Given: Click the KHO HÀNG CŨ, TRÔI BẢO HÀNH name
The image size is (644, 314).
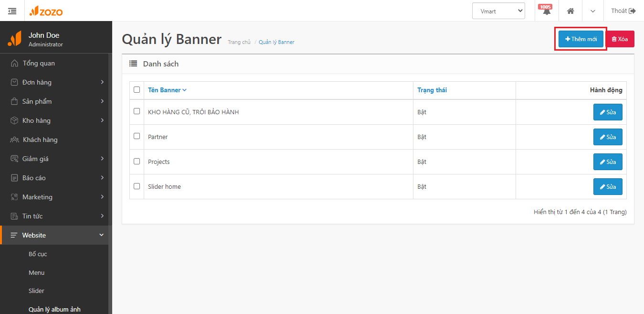Looking at the screenshot, I should pyautogui.click(x=193, y=112).
